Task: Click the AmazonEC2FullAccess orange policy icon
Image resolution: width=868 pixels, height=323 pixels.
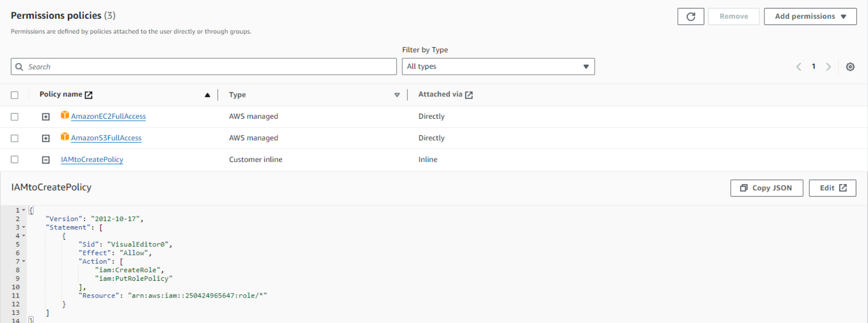Action: (x=65, y=115)
